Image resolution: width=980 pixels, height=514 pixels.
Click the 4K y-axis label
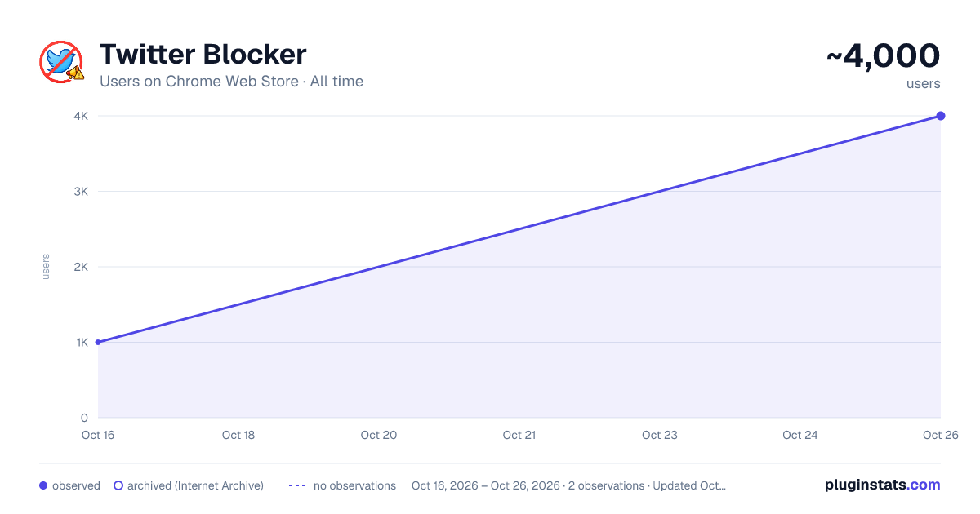click(x=82, y=116)
